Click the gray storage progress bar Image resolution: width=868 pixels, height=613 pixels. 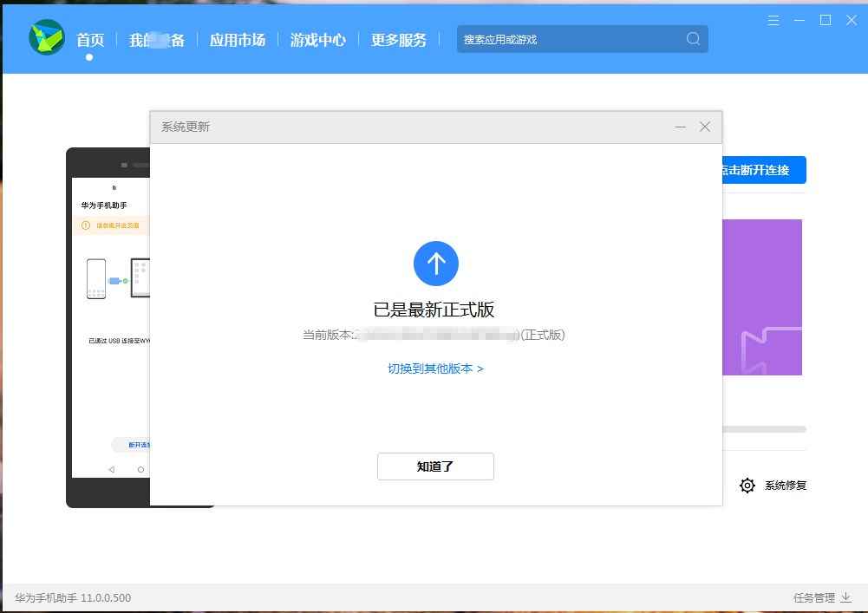click(764, 429)
